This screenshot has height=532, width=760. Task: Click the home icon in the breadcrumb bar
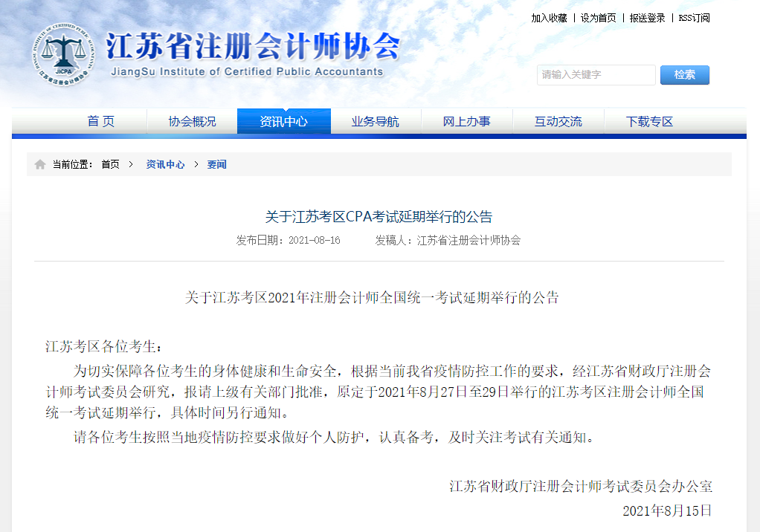(x=40, y=164)
